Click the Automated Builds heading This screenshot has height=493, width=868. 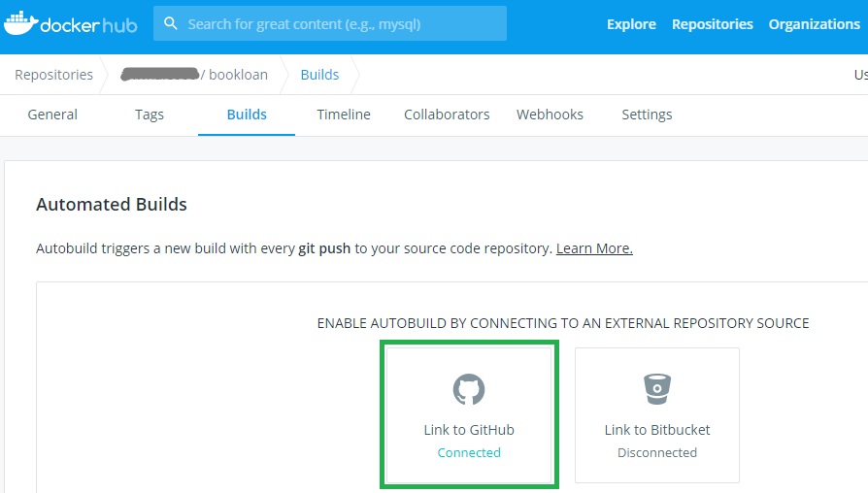click(x=112, y=204)
